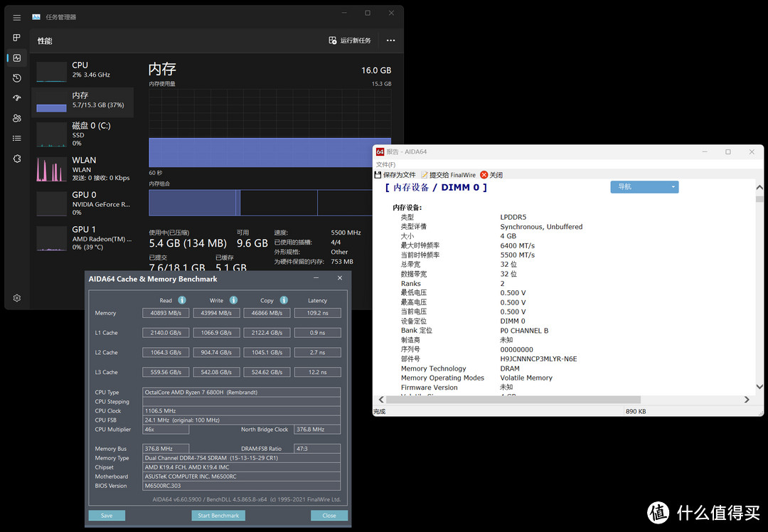Screen dimensions: 768x532
Task: Click Memory Latency value 109.2 ns
Action: pyautogui.click(x=317, y=312)
